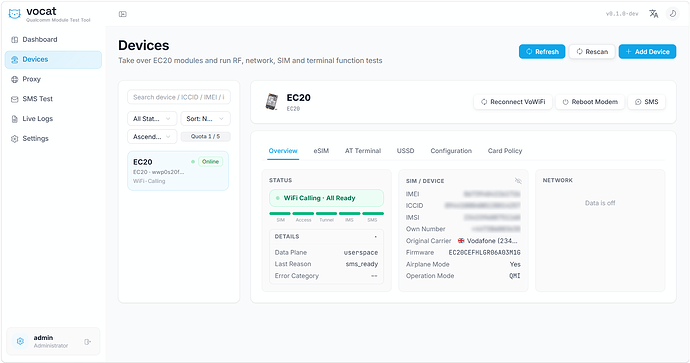Click the device search input field
The height and width of the screenshot is (363, 690).
click(x=179, y=97)
